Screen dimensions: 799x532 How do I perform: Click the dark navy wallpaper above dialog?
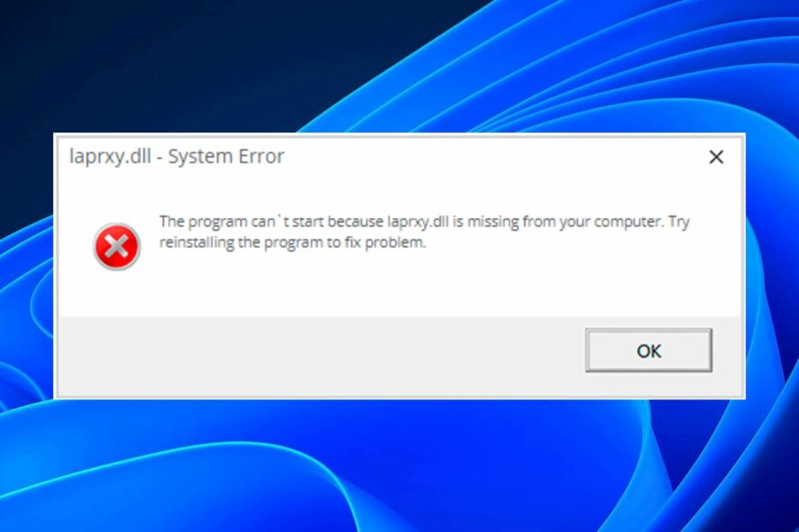(x=153, y=66)
